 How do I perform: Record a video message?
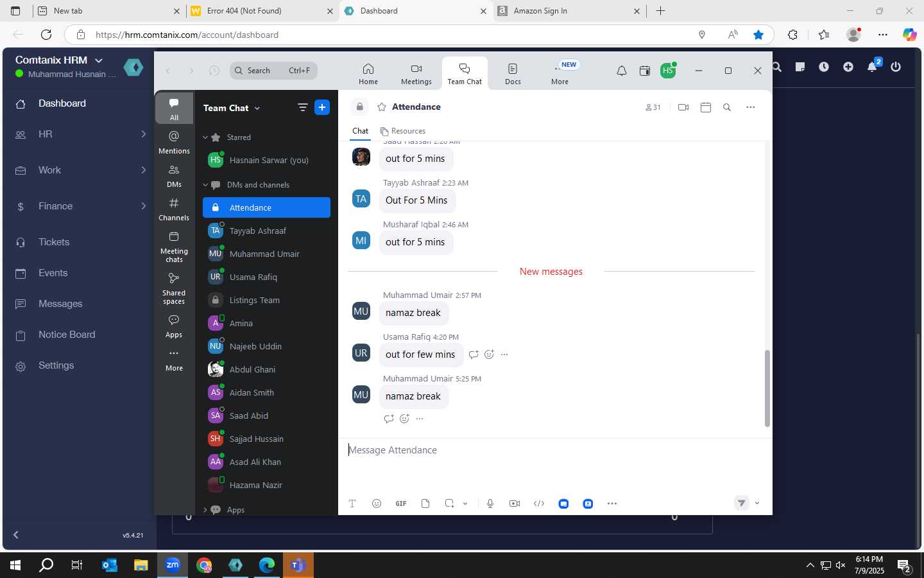pyautogui.click(x=515, y=504)
